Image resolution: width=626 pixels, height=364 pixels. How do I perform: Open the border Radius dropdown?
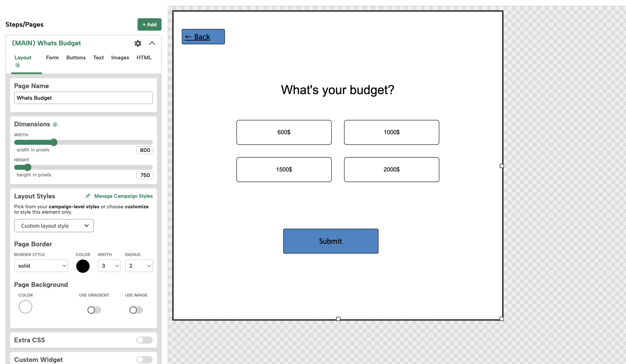[x=139, y=266]
